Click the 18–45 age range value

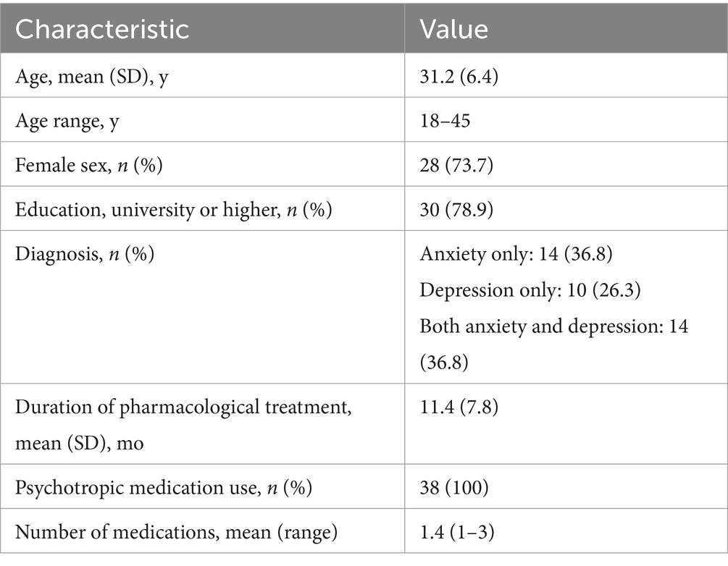tap(445, 119)
